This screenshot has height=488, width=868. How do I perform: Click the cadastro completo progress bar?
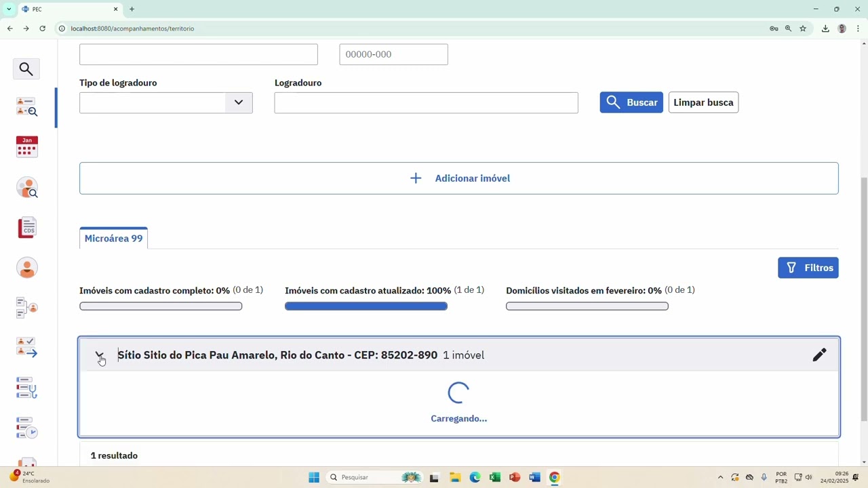pos(161,306)
